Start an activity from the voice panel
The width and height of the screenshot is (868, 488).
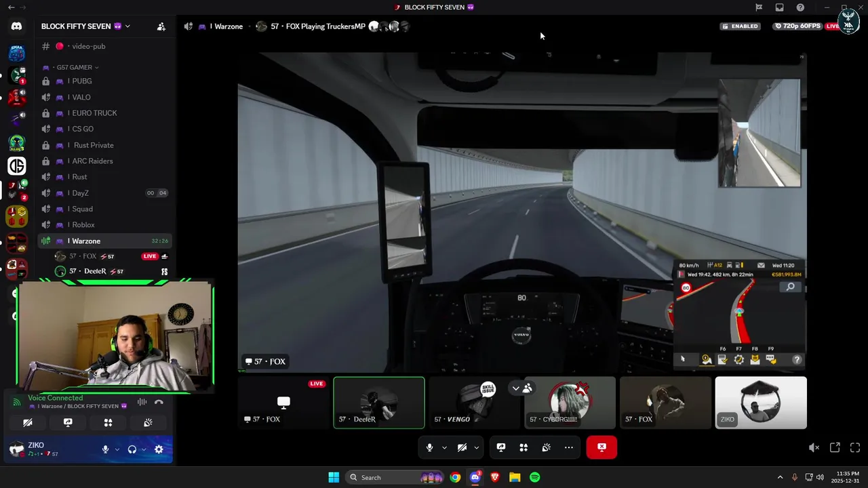(108, 422)
